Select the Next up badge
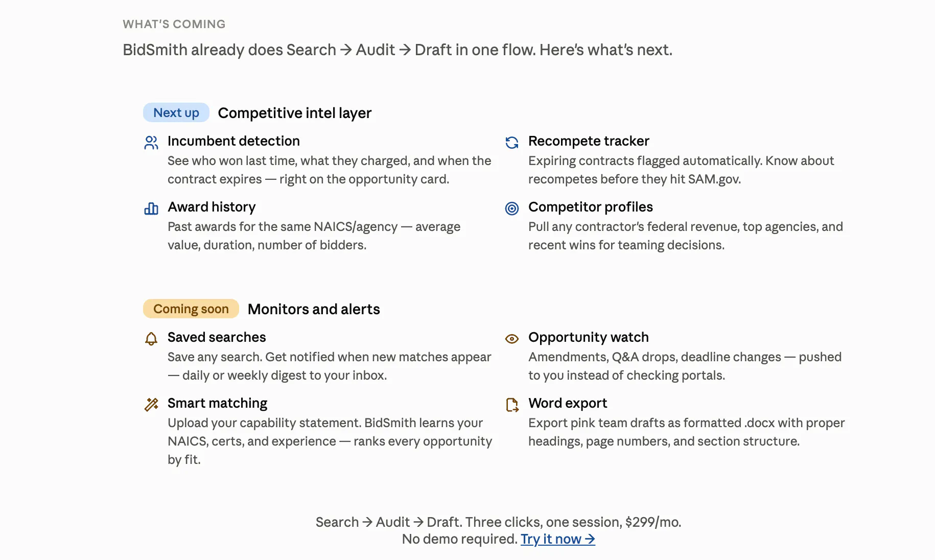Screen dimensions: 935x560 [x=176, y=112]
